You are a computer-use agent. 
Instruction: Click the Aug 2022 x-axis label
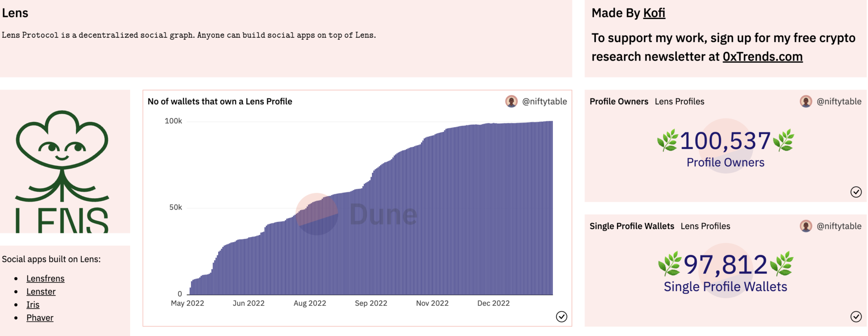[x=310, y=303]
